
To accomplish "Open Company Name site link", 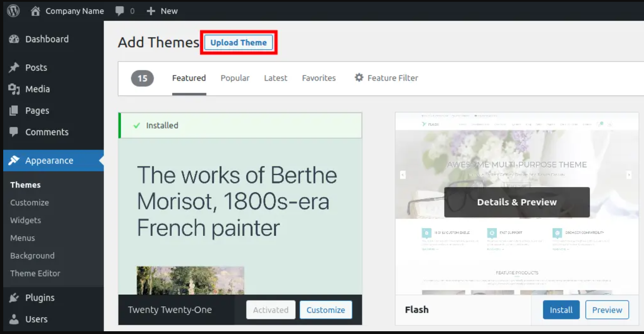I will click(x=75, y=11).
